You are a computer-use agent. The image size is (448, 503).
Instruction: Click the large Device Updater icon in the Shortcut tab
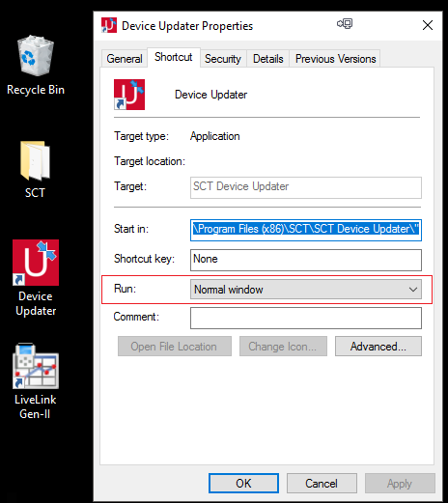coord(129,95)
